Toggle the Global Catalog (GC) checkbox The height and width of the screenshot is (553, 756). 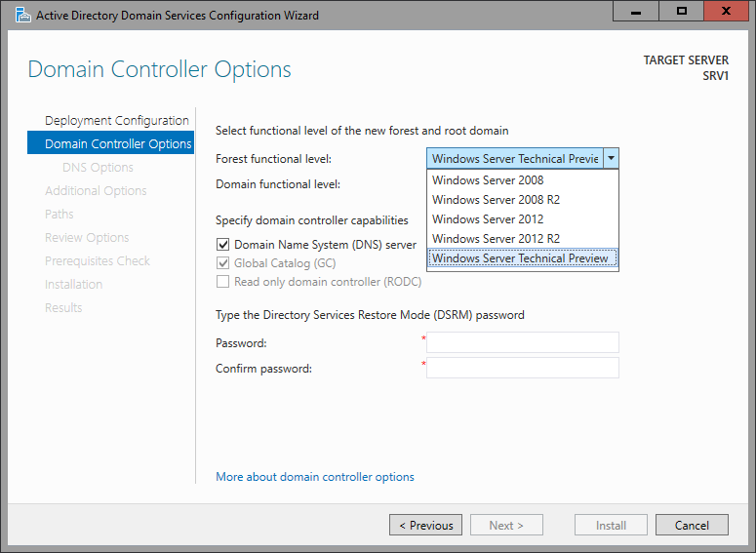coord(222,263)
